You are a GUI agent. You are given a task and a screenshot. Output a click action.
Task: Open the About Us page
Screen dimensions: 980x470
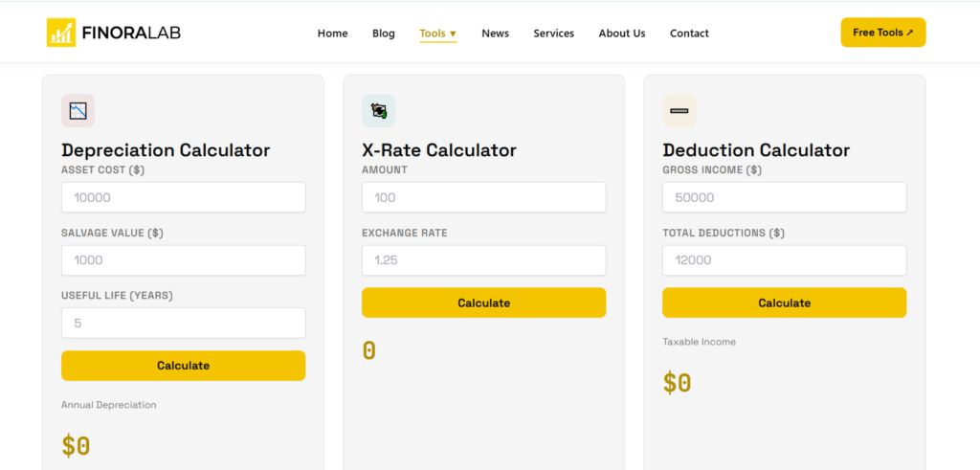pos(622,34)
